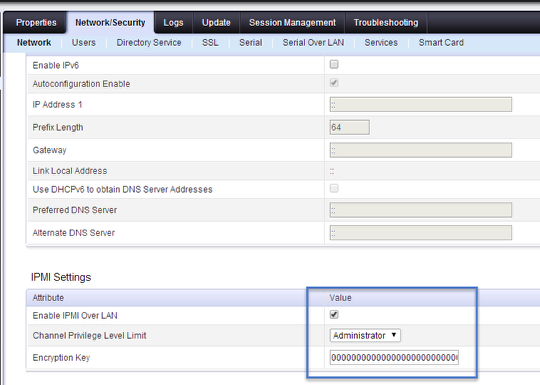Click the Attribute column header
The image size is (540, 385).
48,298
